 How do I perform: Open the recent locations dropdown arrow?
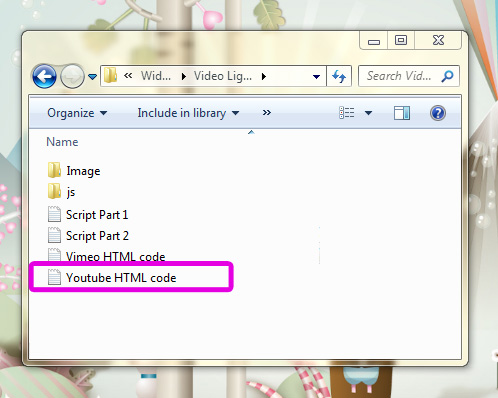coord(92,77)
